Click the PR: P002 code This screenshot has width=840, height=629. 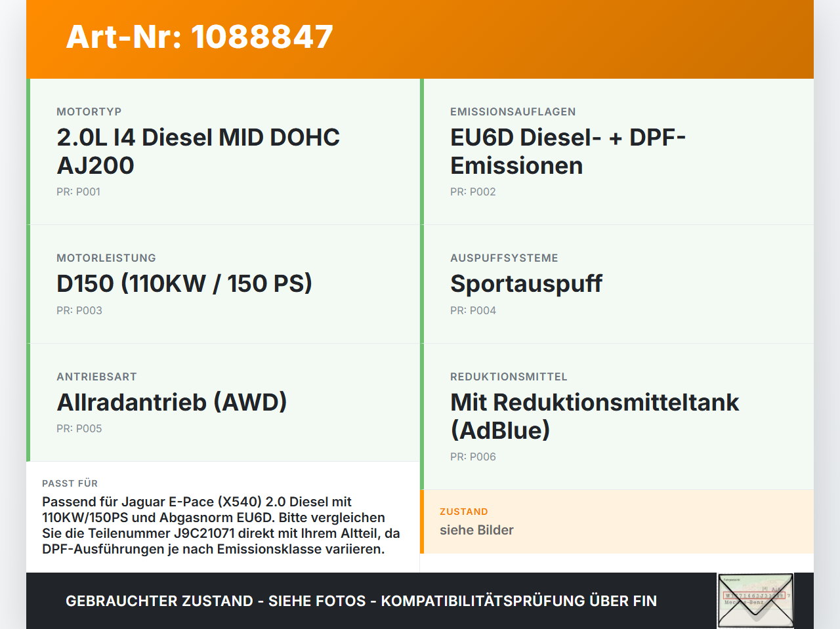[473, 192]
